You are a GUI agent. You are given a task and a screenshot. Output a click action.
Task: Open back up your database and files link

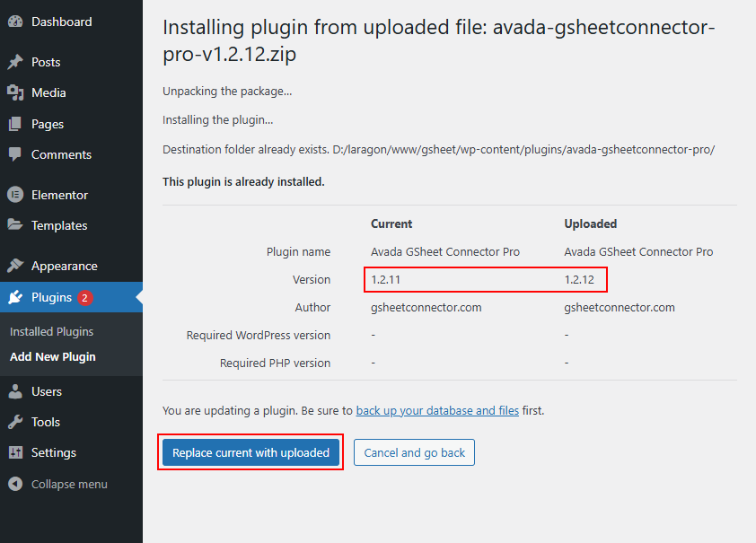(x=437, y=410)
